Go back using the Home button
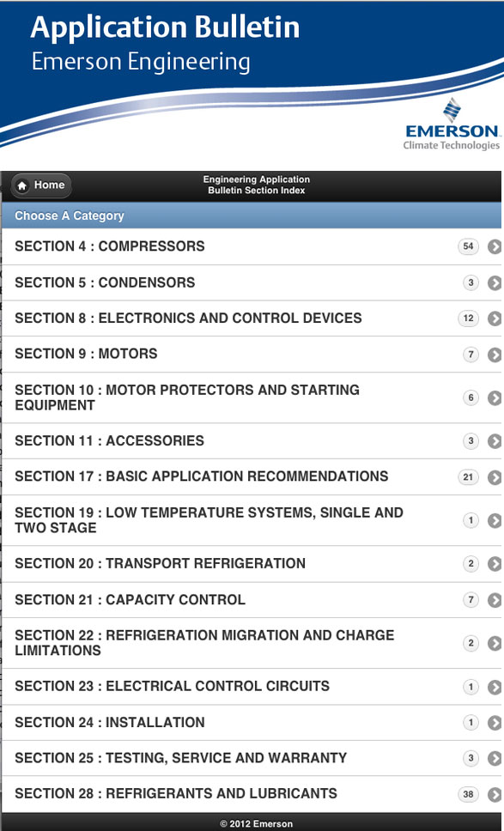 41,185
